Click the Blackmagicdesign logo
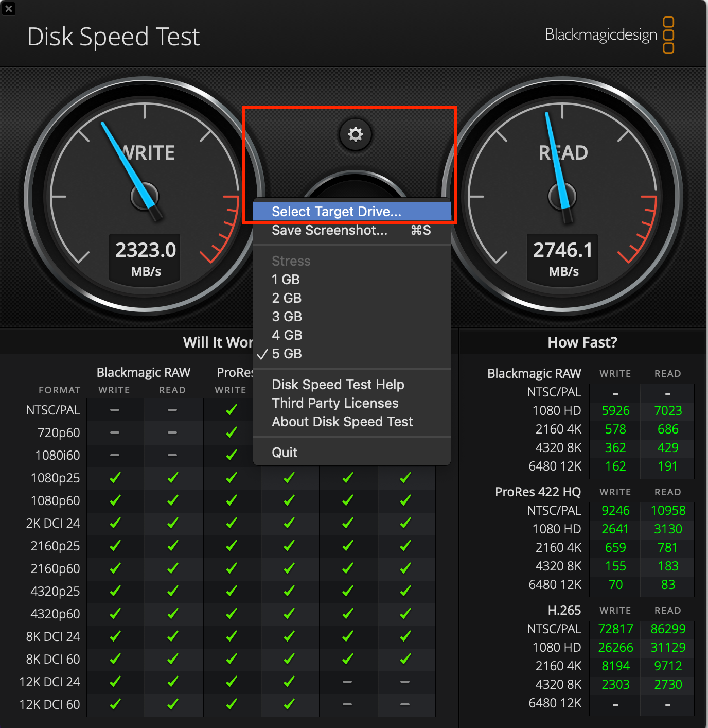Viewport: 708px width, 728px height. [610, 35]
